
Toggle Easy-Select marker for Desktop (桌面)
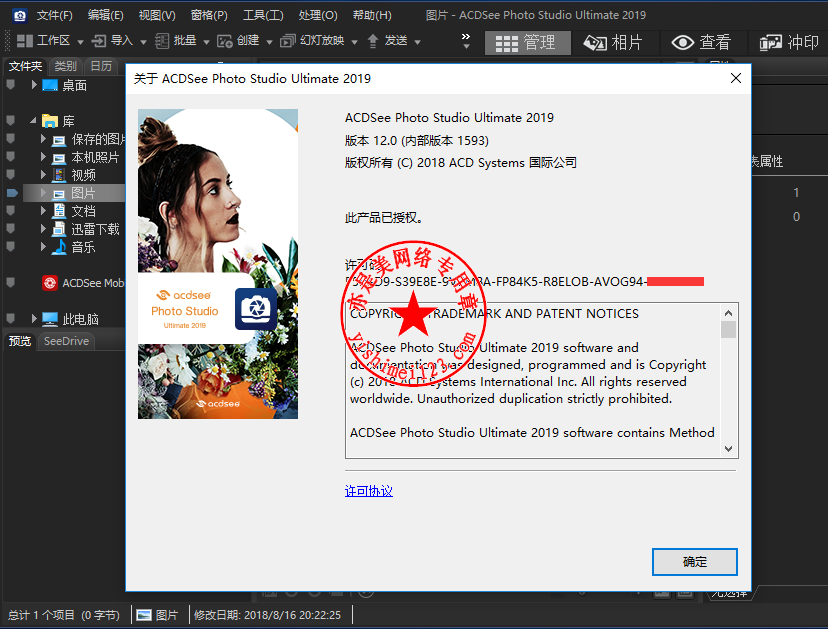pyautogui.click(x=10, y=85)
